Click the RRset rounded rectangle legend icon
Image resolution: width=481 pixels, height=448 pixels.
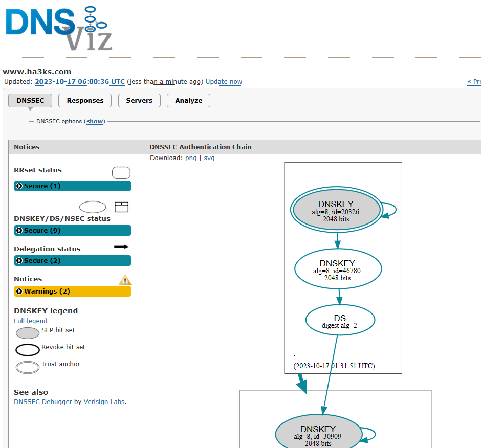coord(121,173)
